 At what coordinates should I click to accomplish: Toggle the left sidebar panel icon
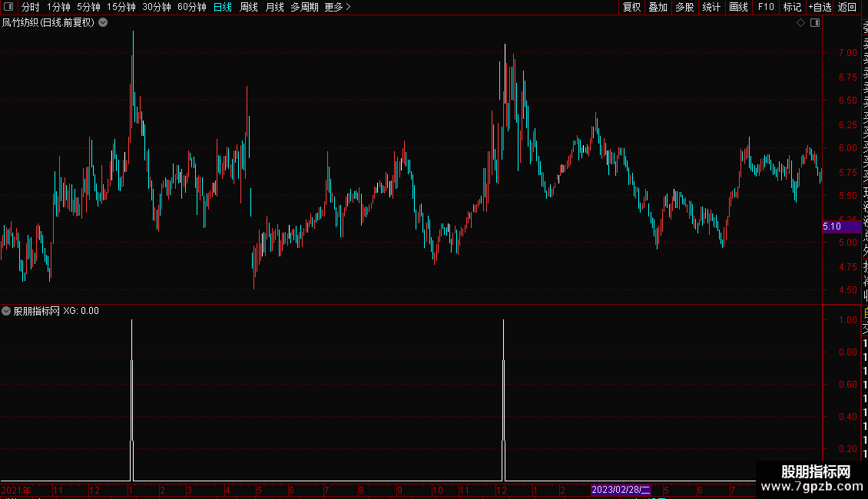(x=8, y=7)
